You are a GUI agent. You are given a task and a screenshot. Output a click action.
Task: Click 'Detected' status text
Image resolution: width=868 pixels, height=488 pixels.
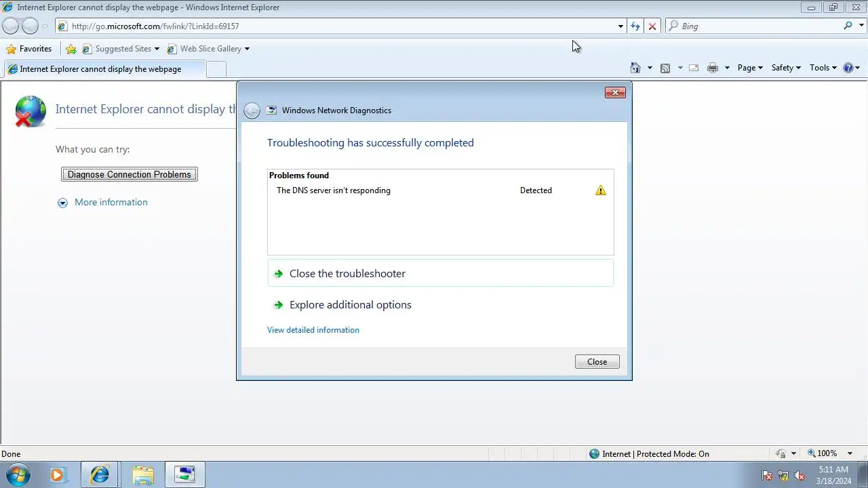pyautogui.click(x=536, y=190)
